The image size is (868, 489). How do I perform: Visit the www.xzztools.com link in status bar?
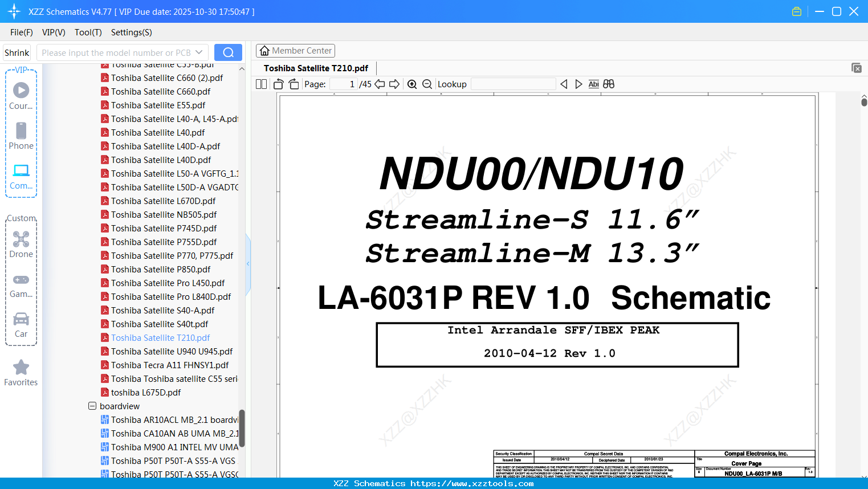[x=472, y=483]
